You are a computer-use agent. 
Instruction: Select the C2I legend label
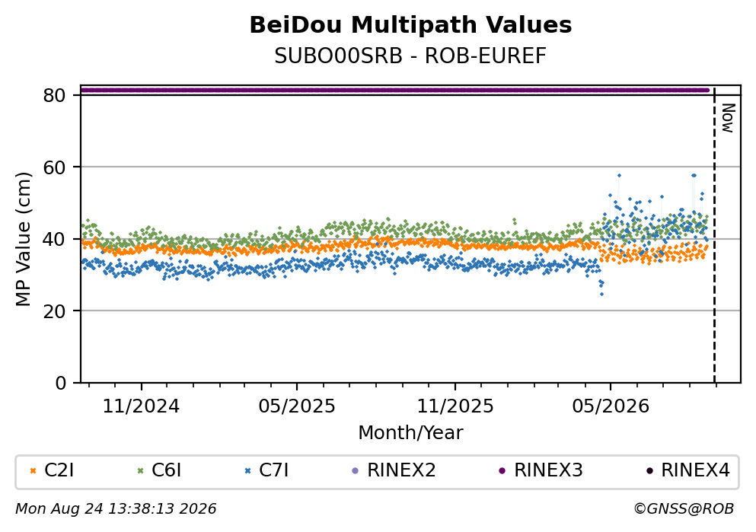click(x=59, y=470)
